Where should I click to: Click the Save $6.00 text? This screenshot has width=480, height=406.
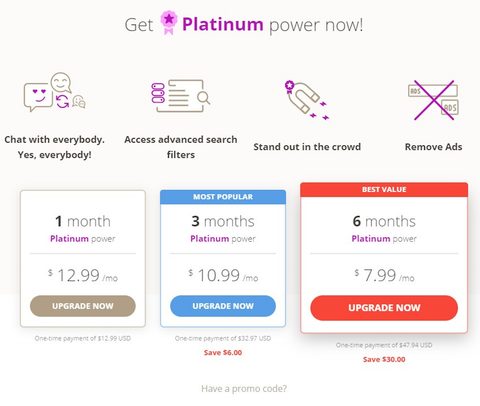(x=223, y=353)
